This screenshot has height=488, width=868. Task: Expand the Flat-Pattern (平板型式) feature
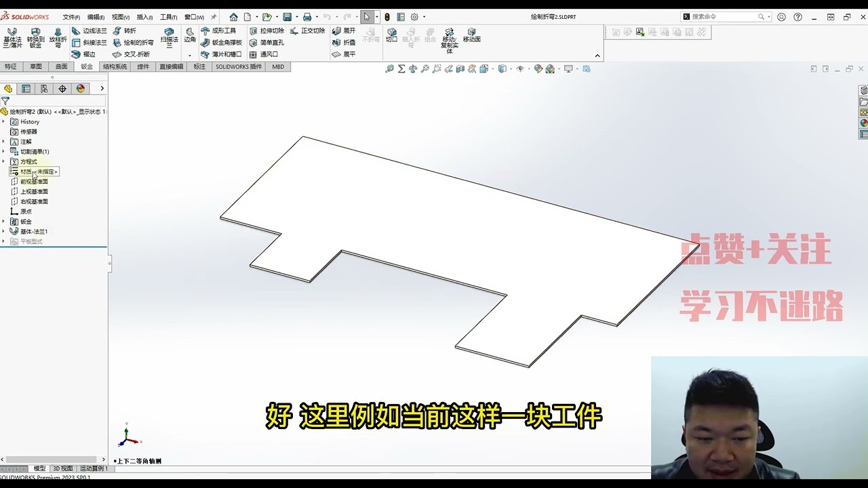[x=3, y=241]
